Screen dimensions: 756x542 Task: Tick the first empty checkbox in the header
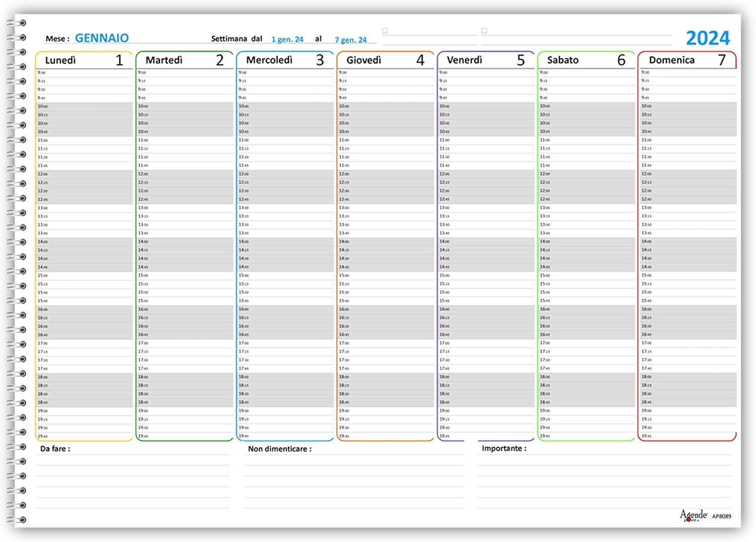coord(385,31)
